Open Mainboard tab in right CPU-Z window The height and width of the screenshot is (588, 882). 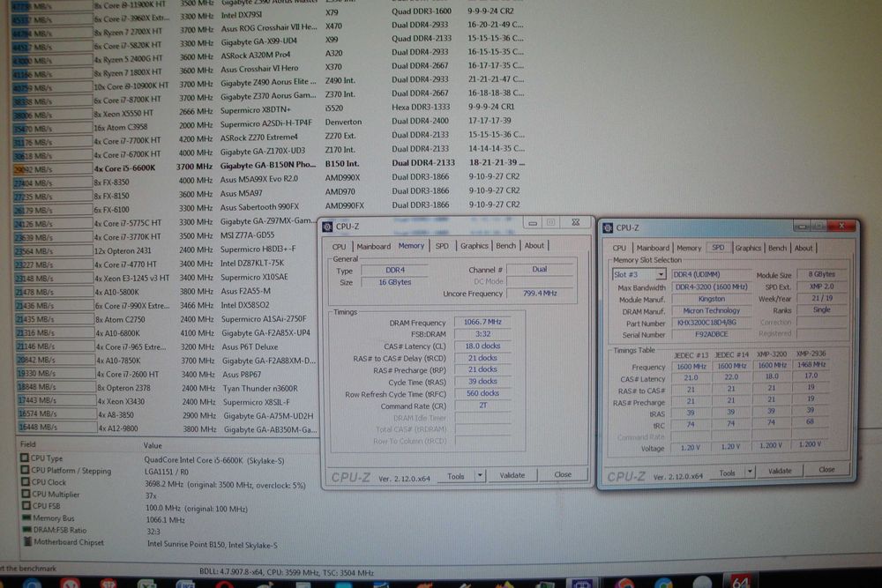pyautogui.click(x=653, y=248)
